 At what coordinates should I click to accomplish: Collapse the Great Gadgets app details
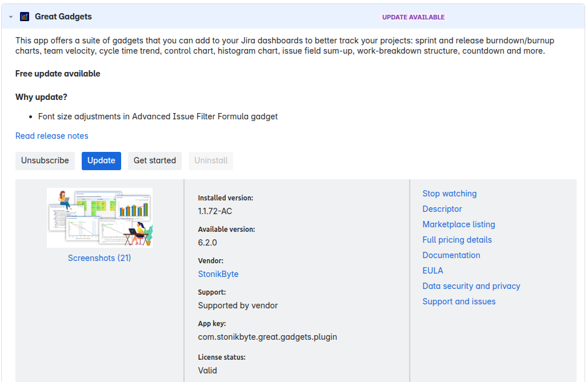click(x=11, y=17)
